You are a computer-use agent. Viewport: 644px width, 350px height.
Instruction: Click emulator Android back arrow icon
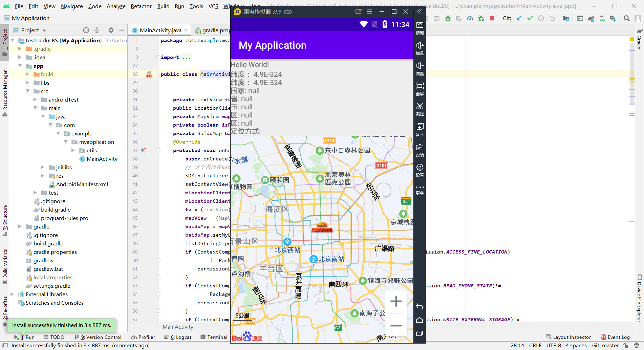[420, 307]
